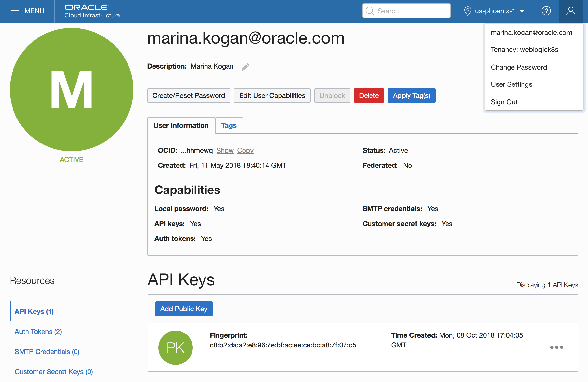The height and width of the screenshot is (382, 588).
Task: Open Auth Tokens (2) resource list
Action: 38,331
